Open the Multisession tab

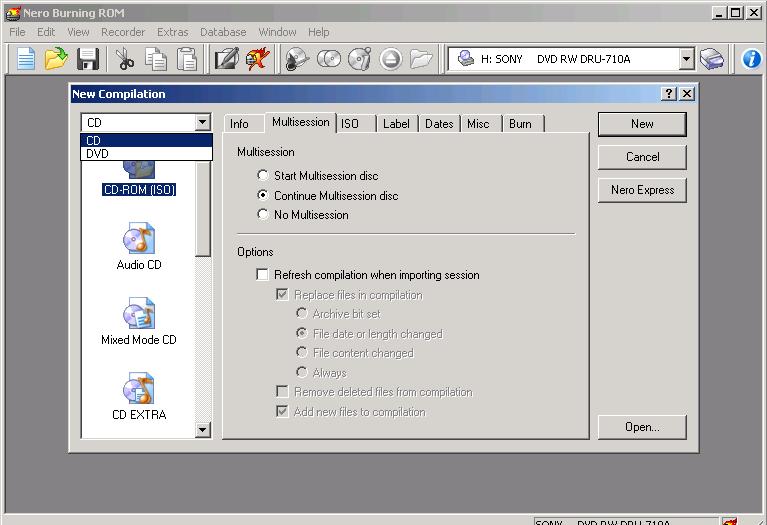point(300,122)
